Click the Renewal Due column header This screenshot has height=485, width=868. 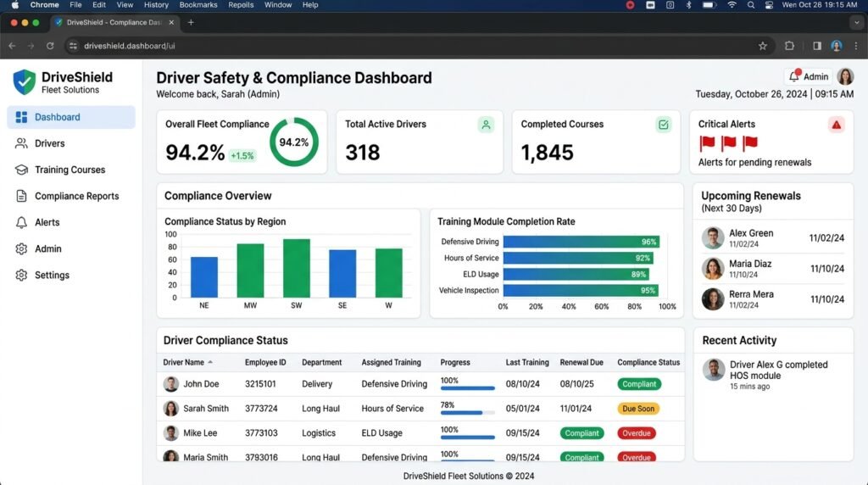(x=581, y=363)
